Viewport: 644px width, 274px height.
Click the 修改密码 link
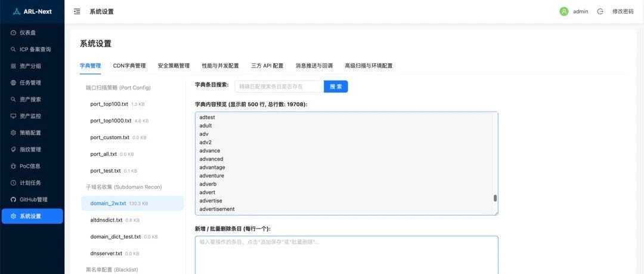pyautogui.click(x=623, y=11)
